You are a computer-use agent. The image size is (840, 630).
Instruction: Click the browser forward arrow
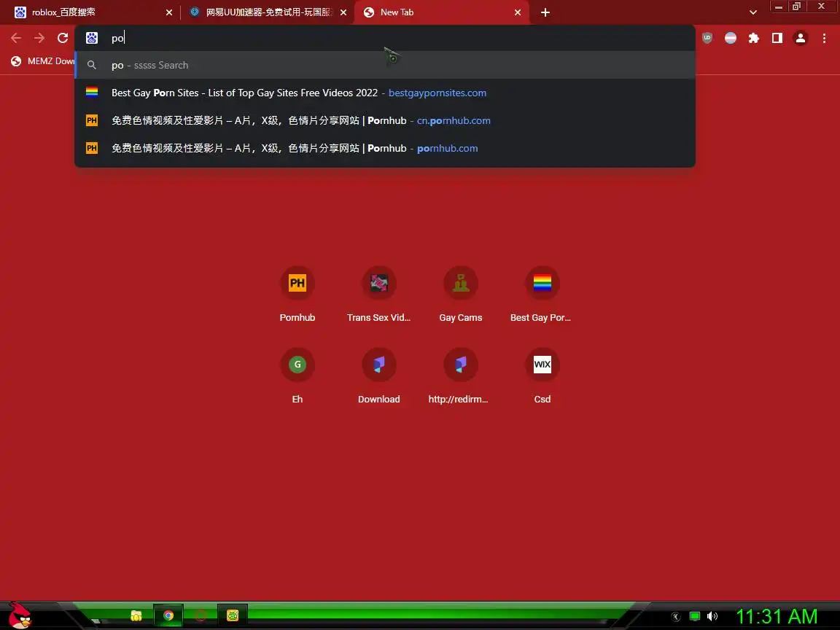[x=39, y=38]
